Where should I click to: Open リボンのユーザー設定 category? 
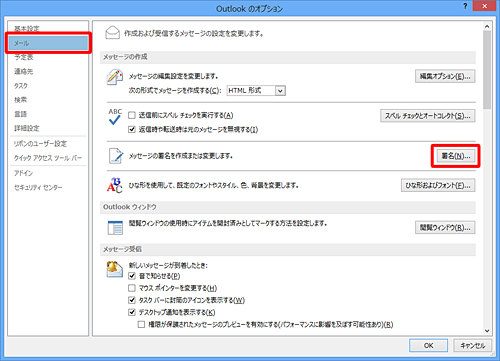point(40,144)
